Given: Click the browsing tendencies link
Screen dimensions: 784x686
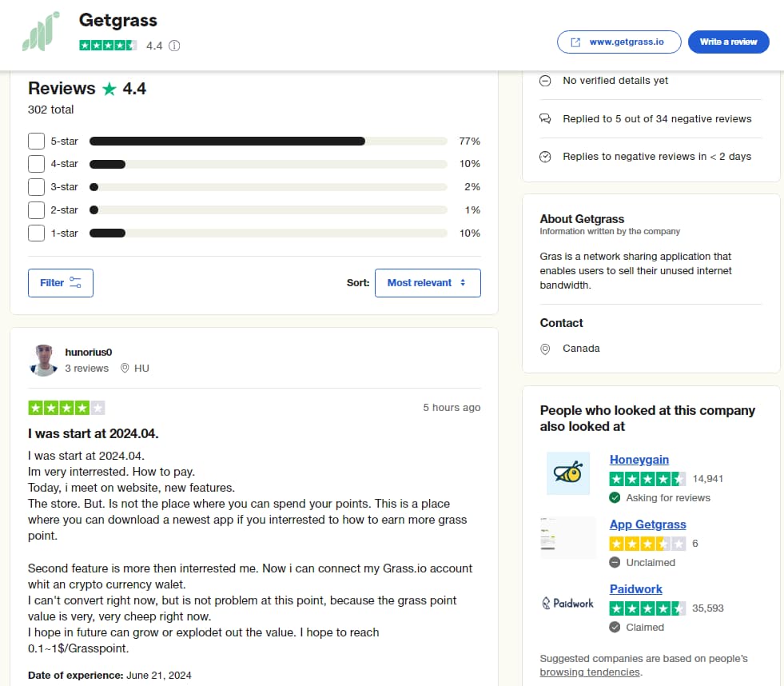Looking at the screenshot, I should pyautogui.click(x=590, y=672).
